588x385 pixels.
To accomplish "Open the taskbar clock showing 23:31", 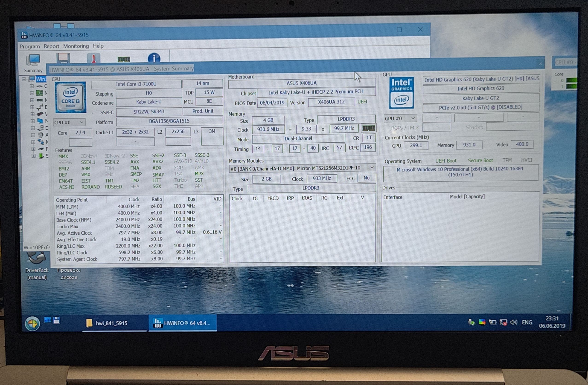I will pyautogui.click(x=552, y=322).
